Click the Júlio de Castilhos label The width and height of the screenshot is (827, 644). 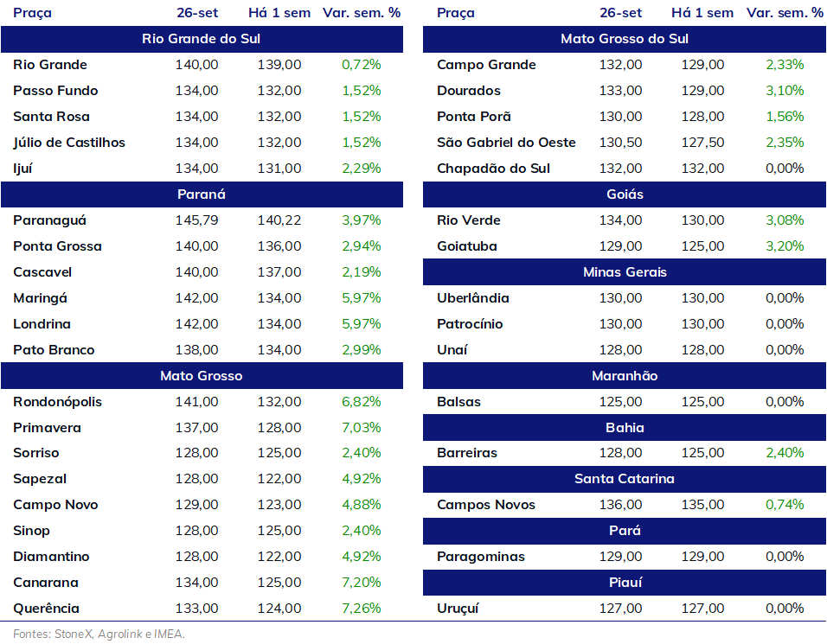coord(69,143)
